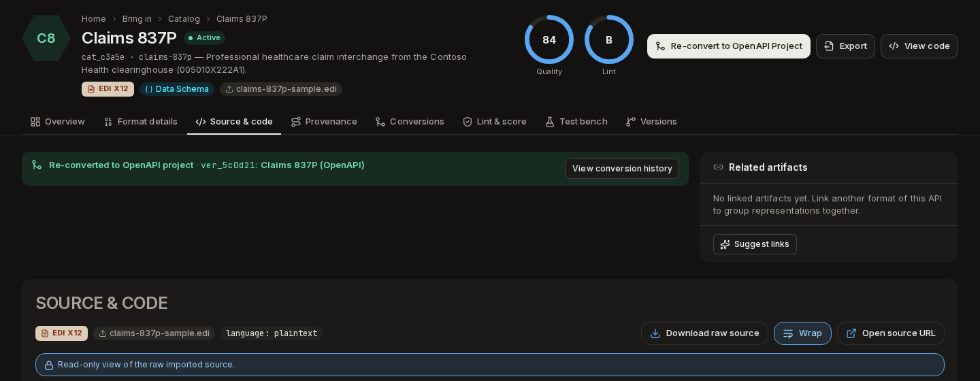The height and width of the screenshot is (381, 980).
Task: Select the EDI X12 format tag in header
Action: click(108, 89)
